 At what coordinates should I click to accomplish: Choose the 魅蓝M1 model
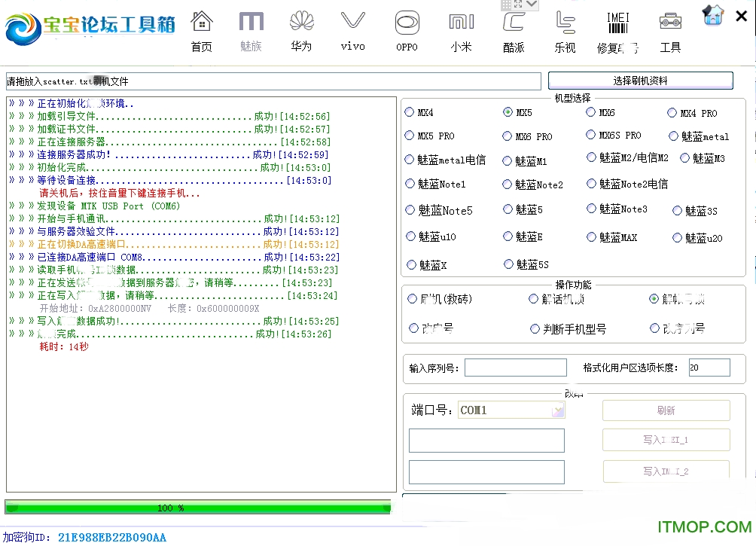pos(508,161)
